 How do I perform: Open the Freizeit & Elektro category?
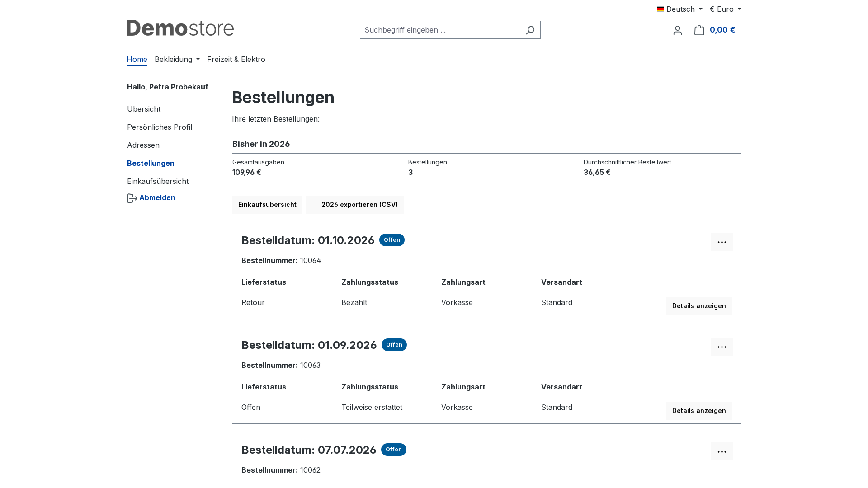point(236,59)
